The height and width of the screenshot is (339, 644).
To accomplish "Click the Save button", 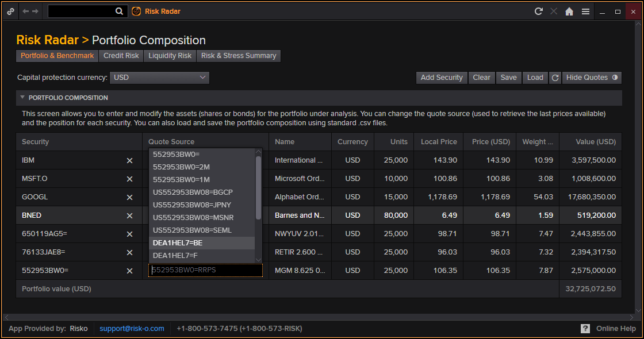I will click(x=508, y=78).
